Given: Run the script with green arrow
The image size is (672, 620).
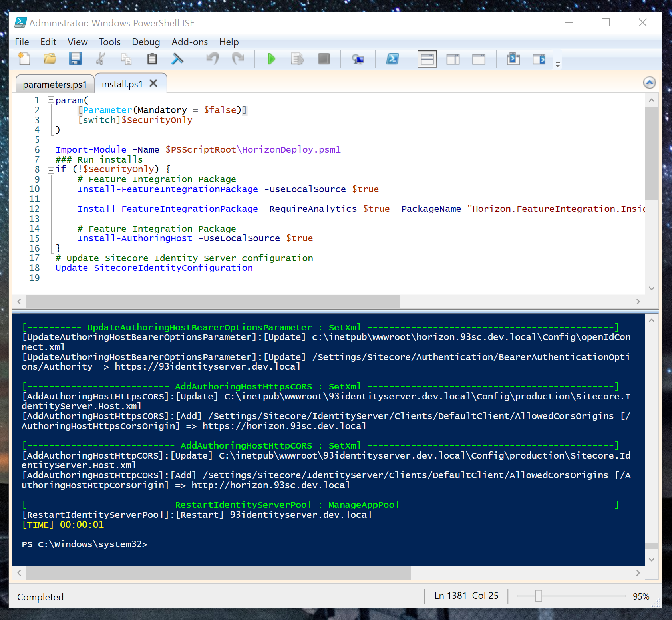Looking at the screenshot, I should 271,59.
